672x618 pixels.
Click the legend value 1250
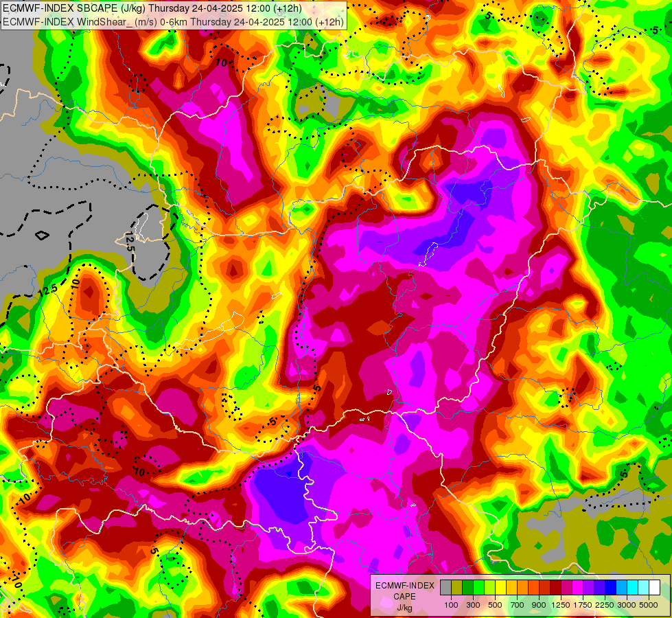561,605
